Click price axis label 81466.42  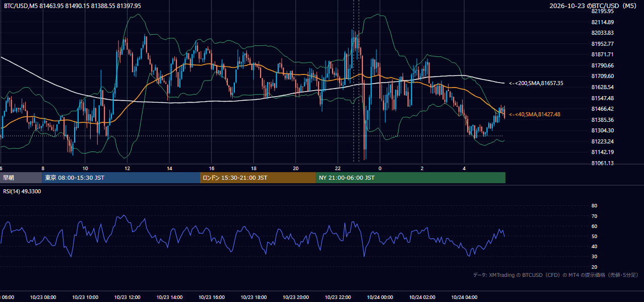point(603,109)
